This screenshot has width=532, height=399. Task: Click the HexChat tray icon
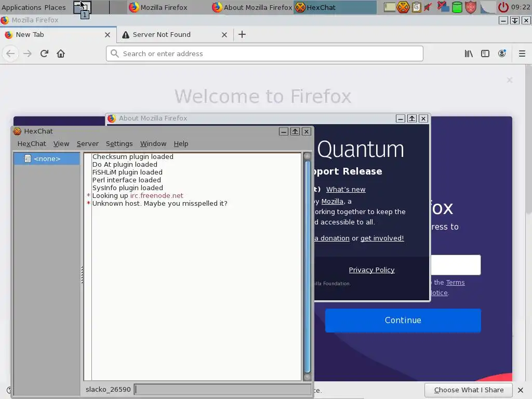(x=403, y=7)
